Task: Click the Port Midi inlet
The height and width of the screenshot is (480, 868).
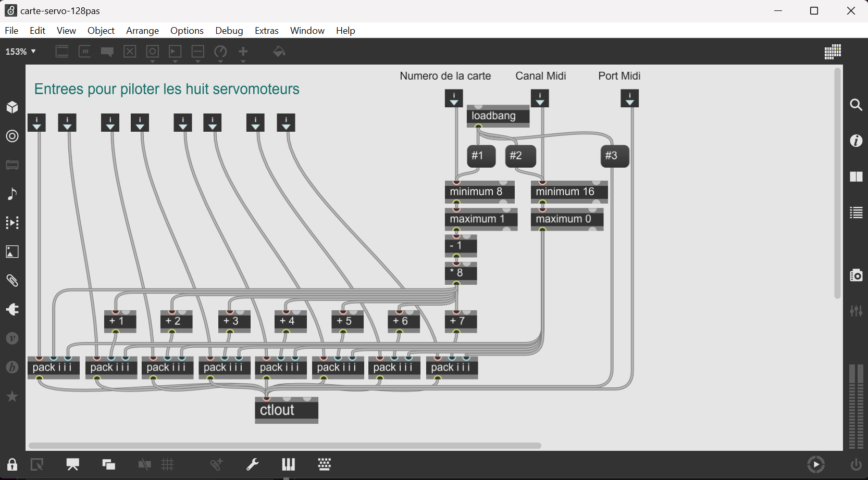Action: [630, 98]
